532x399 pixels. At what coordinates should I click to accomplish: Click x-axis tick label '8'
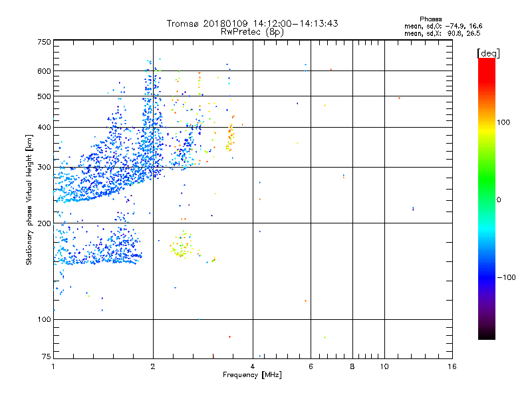point(352,366)
